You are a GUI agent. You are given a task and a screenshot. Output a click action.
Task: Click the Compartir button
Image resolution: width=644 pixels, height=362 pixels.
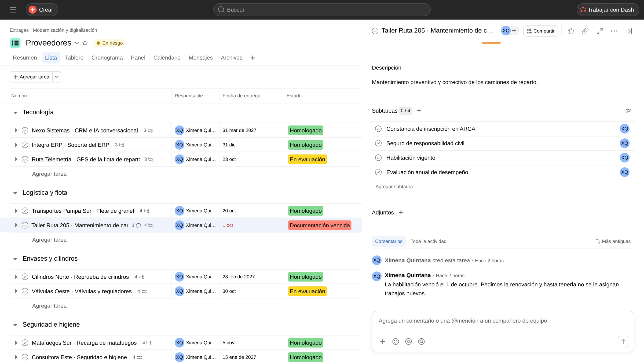[x=541, y=31]
